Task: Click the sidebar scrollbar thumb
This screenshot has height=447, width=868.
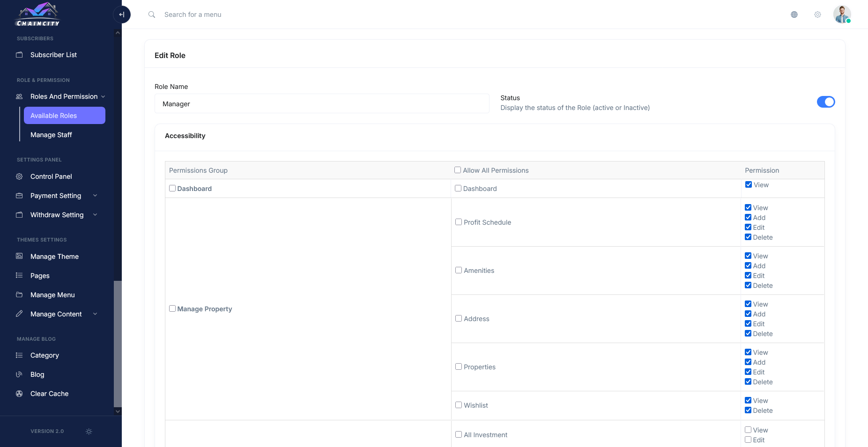Action: (118, 344)
